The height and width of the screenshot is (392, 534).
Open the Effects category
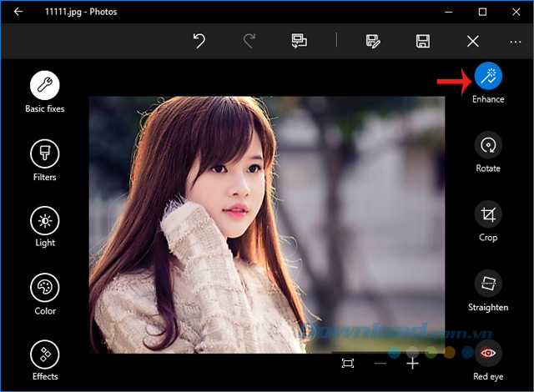point(44,354)
